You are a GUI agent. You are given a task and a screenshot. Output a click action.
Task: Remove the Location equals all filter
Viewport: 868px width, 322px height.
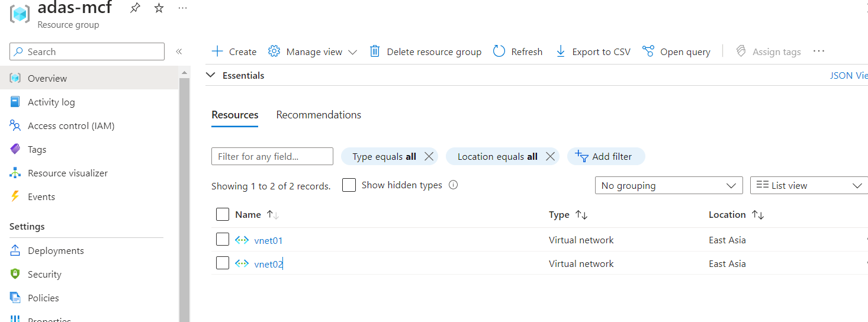tap(550, 156)
